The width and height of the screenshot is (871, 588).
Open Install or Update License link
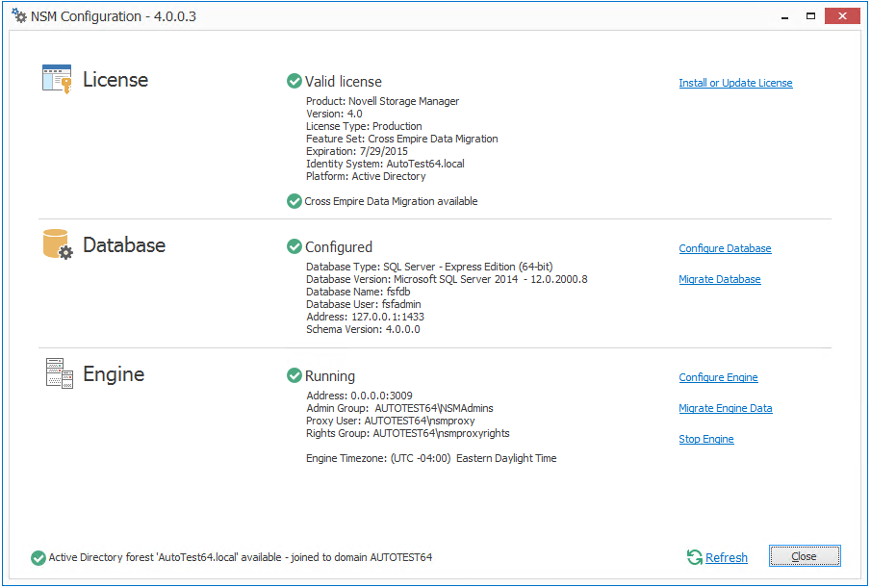click(x=735, y=83)
